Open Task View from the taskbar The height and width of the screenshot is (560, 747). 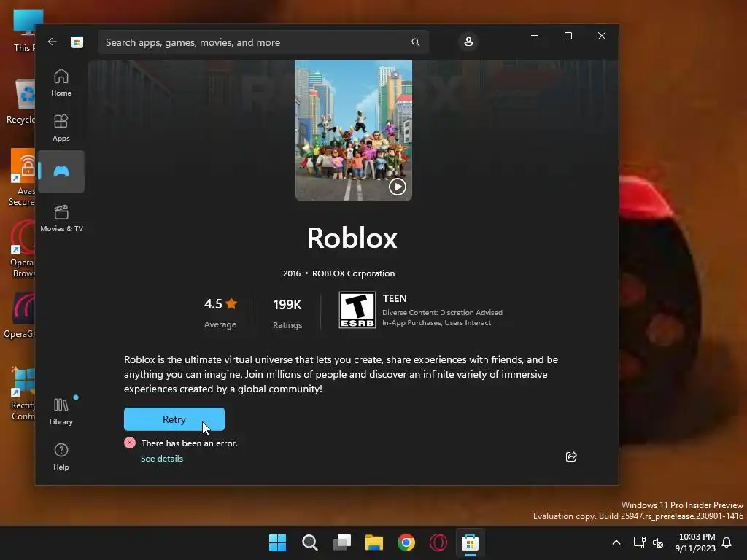tap(342, 542)
